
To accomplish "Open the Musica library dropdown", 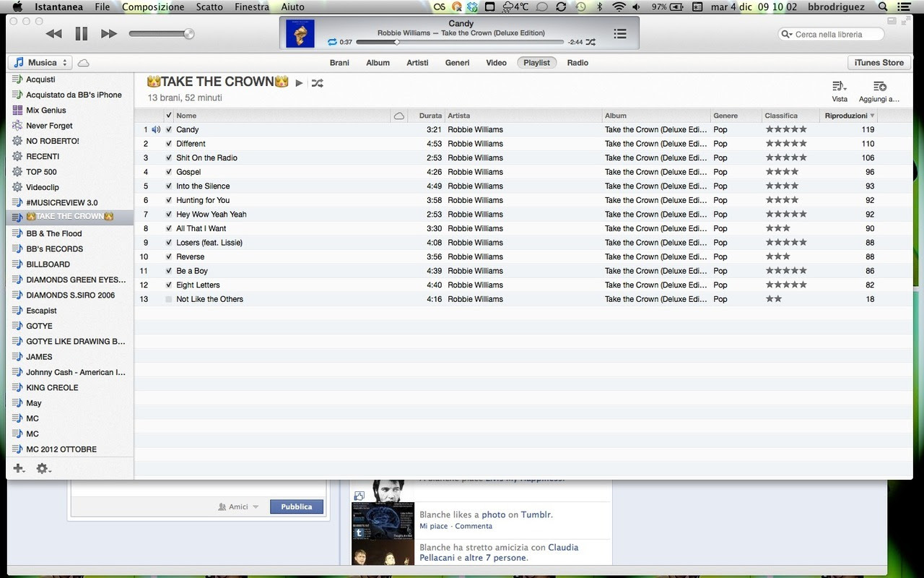I will tap(40, 63).
